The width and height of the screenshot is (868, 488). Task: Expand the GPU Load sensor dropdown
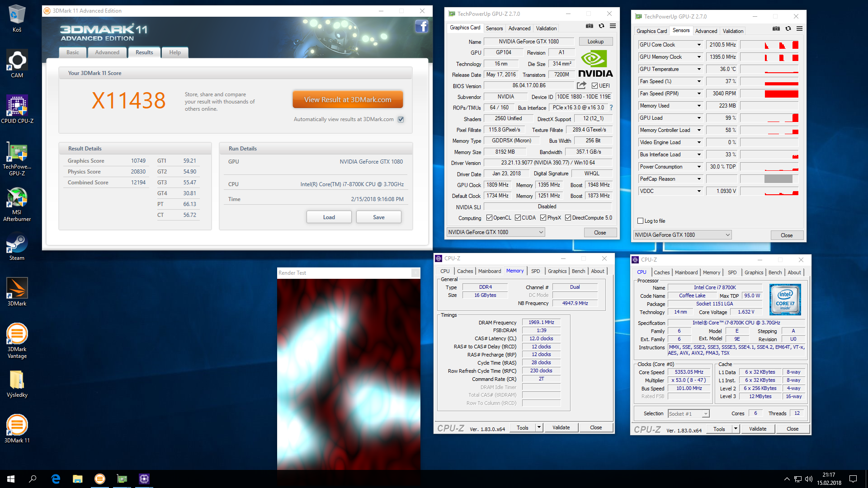point(699,118)
